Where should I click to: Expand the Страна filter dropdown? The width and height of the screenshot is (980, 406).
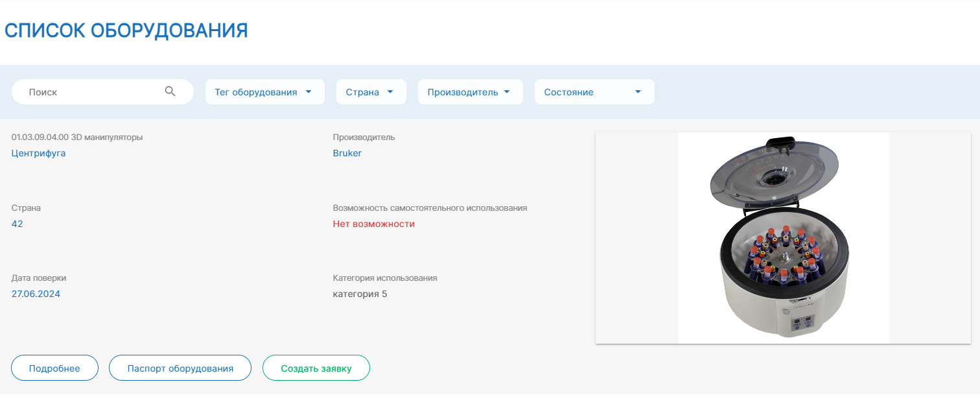click(371, 92)
